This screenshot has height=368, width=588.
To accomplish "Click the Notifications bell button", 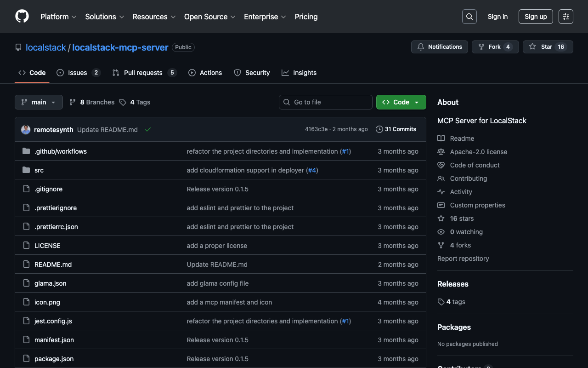I will pyautogui.click(x=439, y=47).
